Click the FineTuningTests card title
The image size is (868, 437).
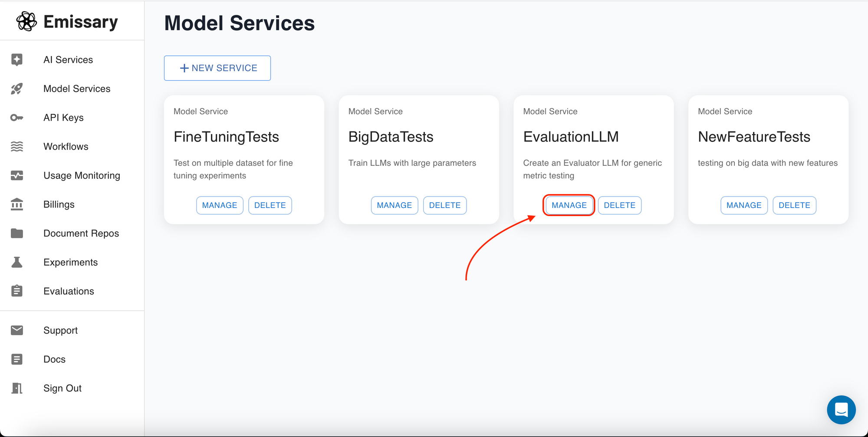click(226, 137)
